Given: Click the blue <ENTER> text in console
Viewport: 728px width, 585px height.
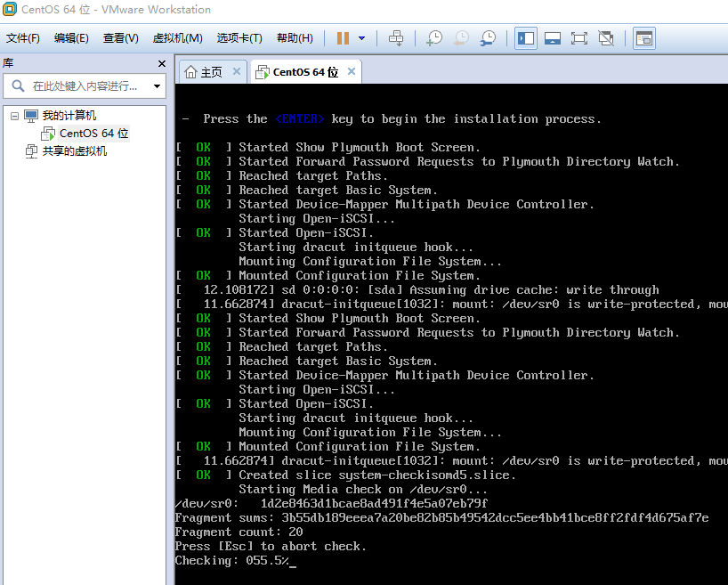Looking at the screenshot, I should [299, 119].
